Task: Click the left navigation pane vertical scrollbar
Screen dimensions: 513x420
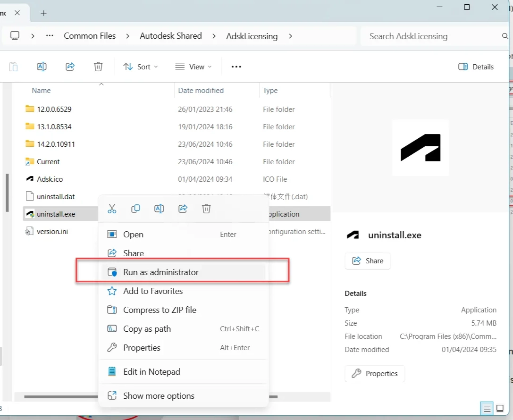Action: [x=7, y=193]
